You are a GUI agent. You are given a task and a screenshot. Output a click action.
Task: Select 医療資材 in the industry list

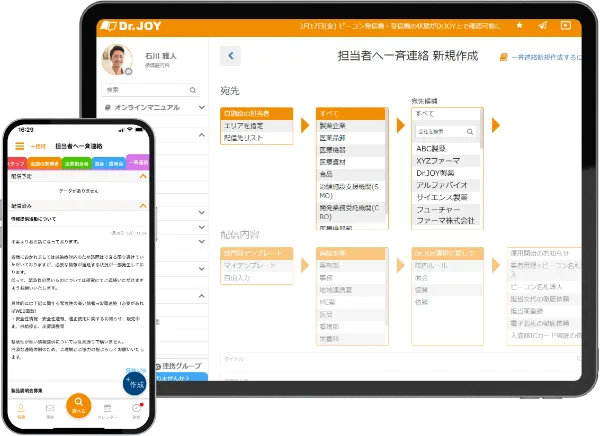[351, 162]
